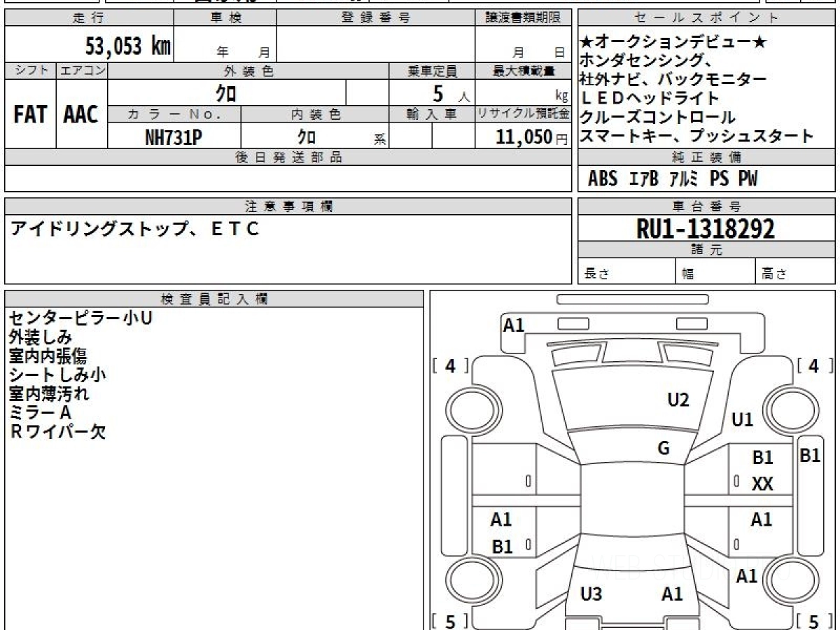Select PW in the equipment row
Viewport: 840px width, 630px height.
[x=748, y=179]
